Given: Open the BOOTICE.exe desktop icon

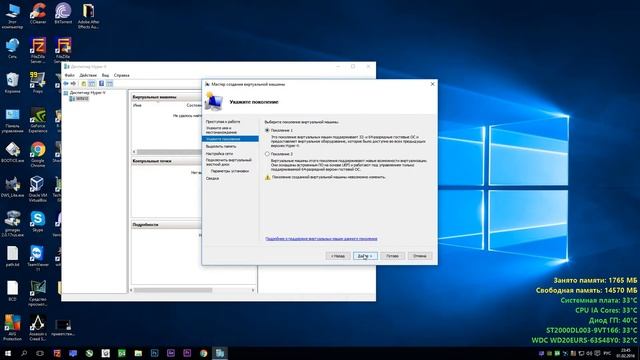Looking at the screenshot, I should click(12, 152).
